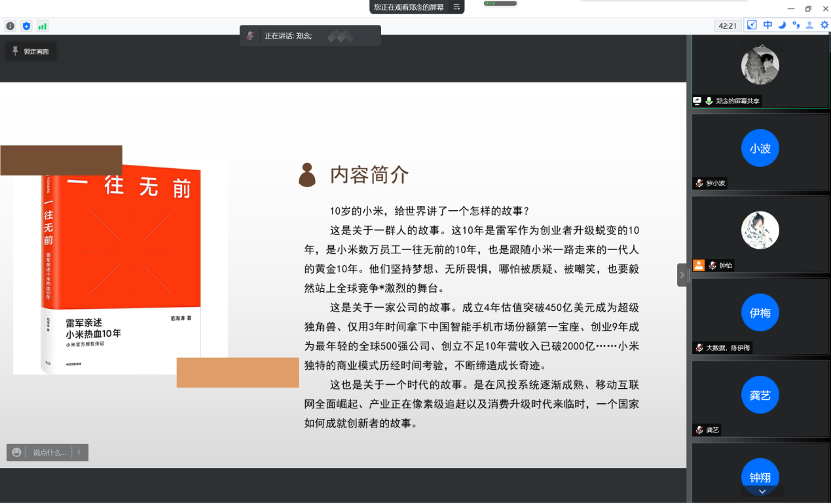Click the 锁定画面 lock view button
The height and width of the screenshot is (504, 831).
31,51
